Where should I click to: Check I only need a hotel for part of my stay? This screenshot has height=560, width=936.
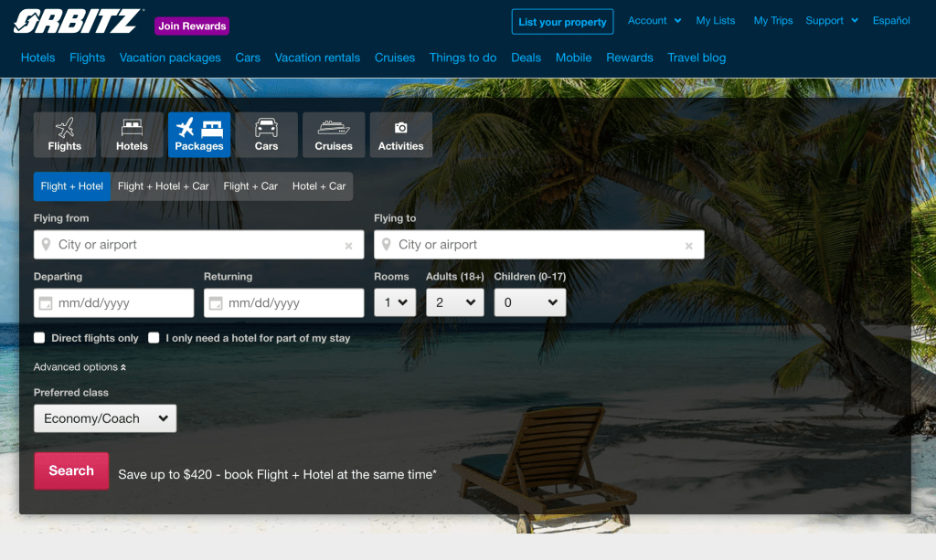point(154,338)
